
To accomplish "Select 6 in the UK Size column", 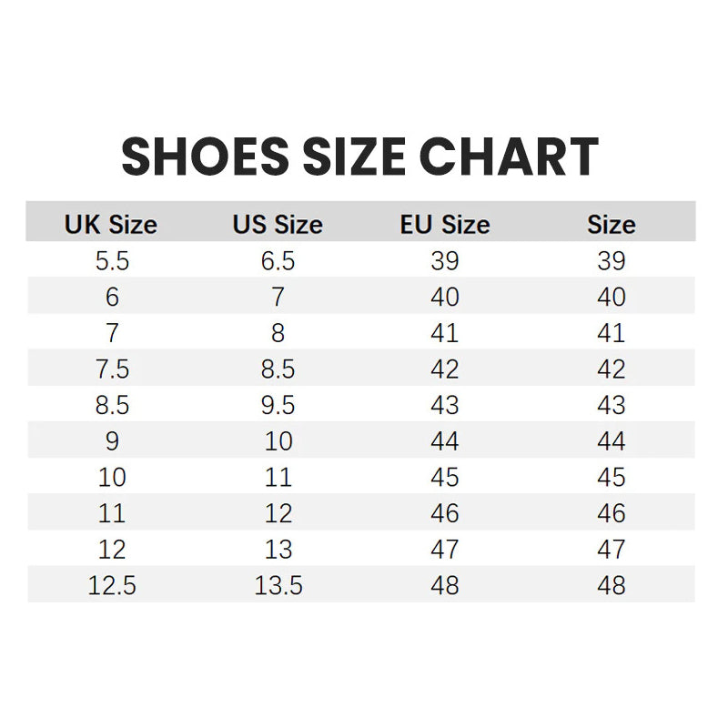I will (112, 298).
